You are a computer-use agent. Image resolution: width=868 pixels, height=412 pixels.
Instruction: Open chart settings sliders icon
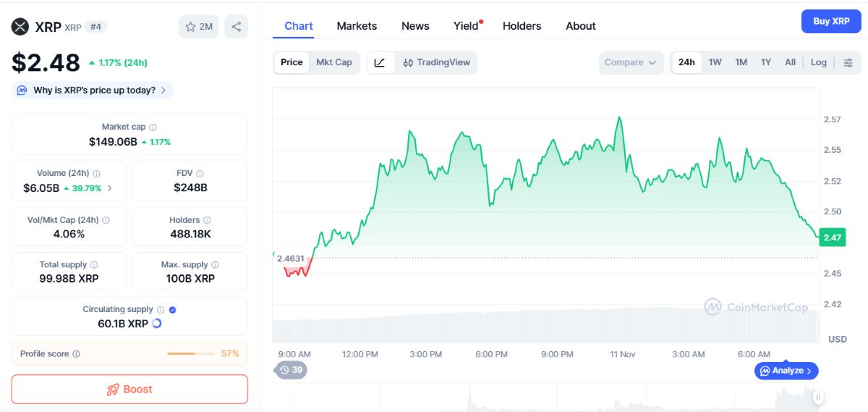(x=848, y=62)
